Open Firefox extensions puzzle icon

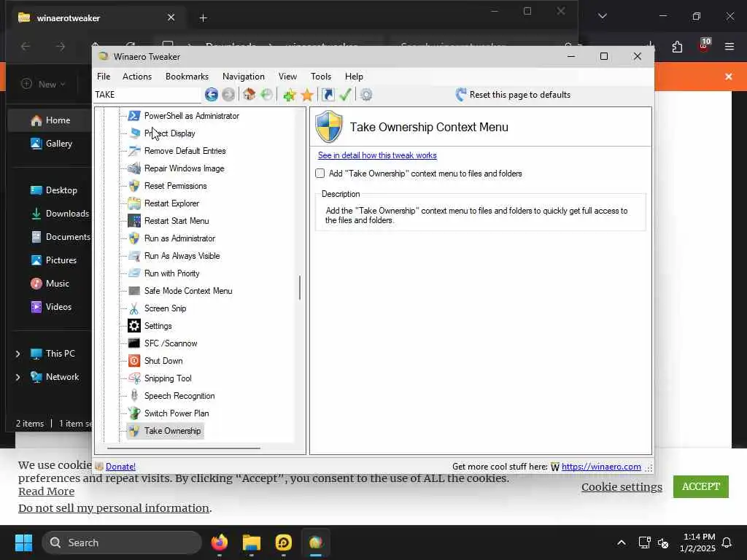677,47
